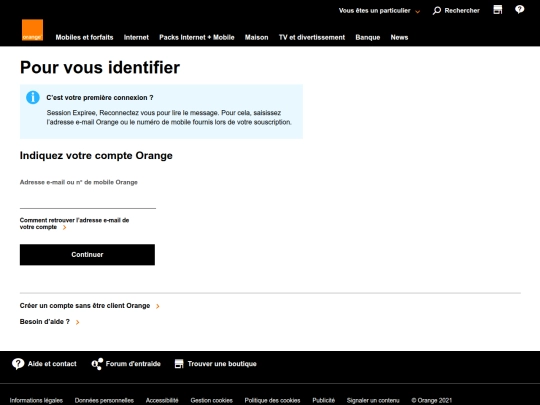Screen dimensions: 540x405
Task: Open Accessibilité footer link
Action: [162, 401]
